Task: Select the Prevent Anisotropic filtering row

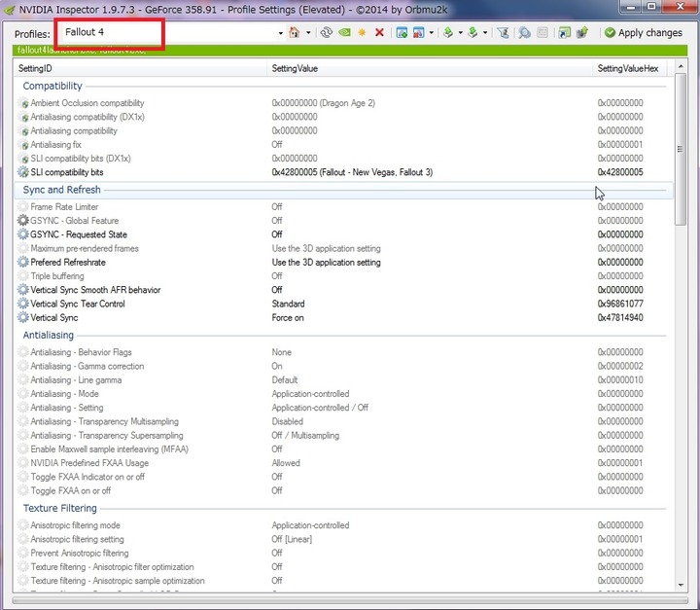Action: pyautogui.click(x=344, y=553)
